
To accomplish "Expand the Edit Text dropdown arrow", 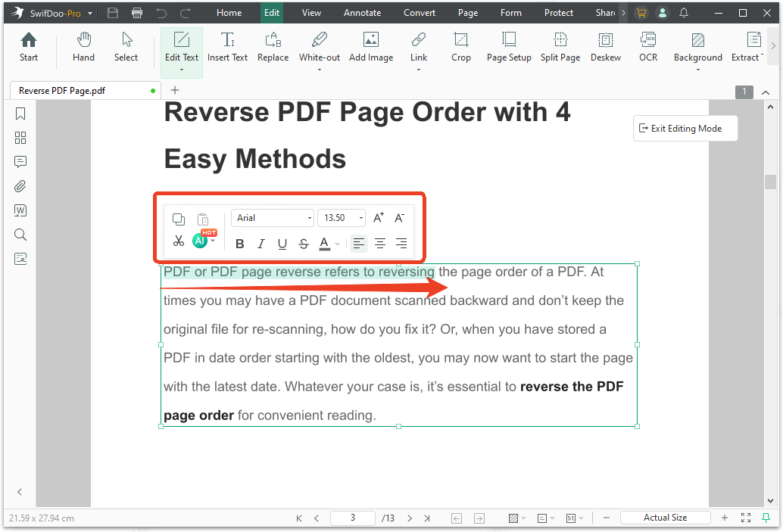I will click(x=182, y=70).
